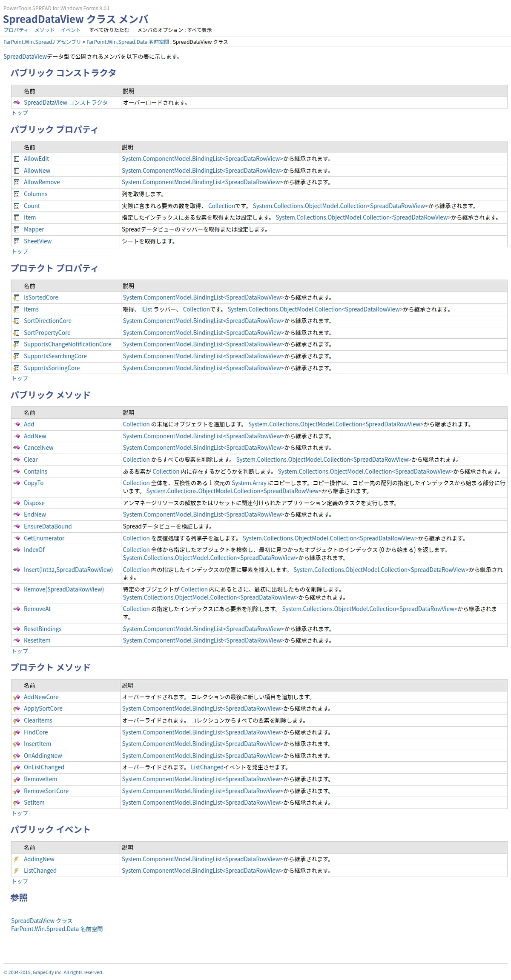The image size is (511, 980).
Task: Jump to メソッド section from top navigation
Action: [45, 30]
